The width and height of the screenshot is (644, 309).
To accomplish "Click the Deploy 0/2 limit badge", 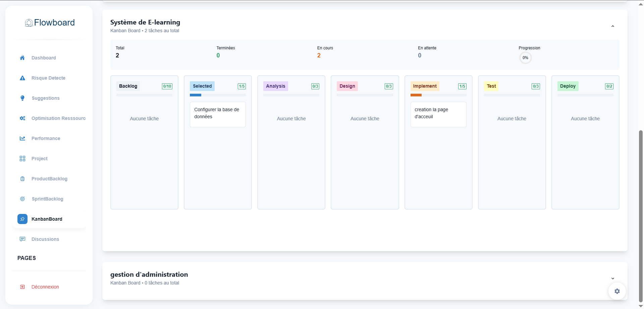I will click(x=609, y=86).
